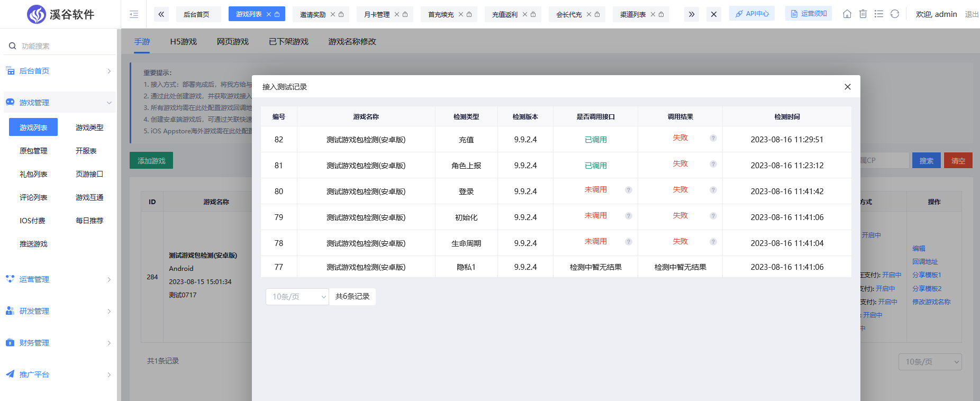Click 退出 logout link
Screen dimensions: 980x401
[972, 14]
